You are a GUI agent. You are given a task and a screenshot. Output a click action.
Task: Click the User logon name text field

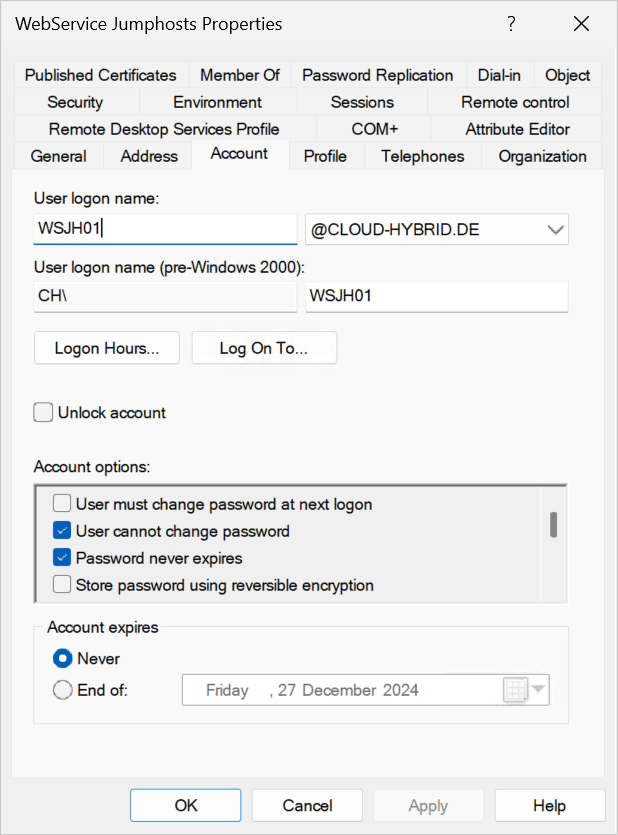(165, 230)
